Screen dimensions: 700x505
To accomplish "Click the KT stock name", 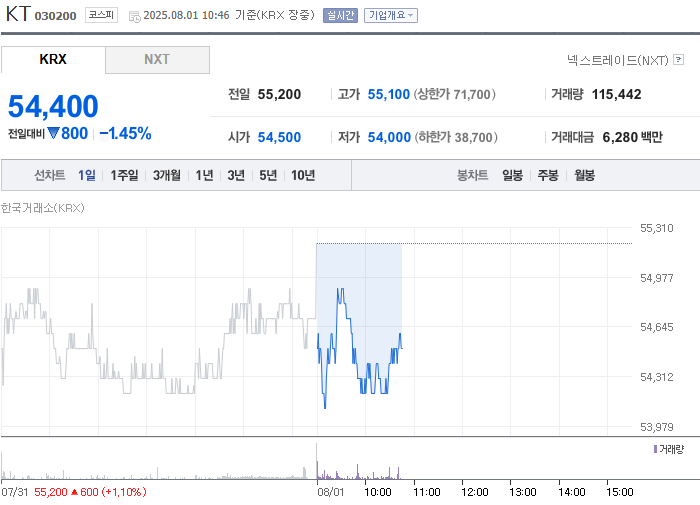I will tap(18, 14).
